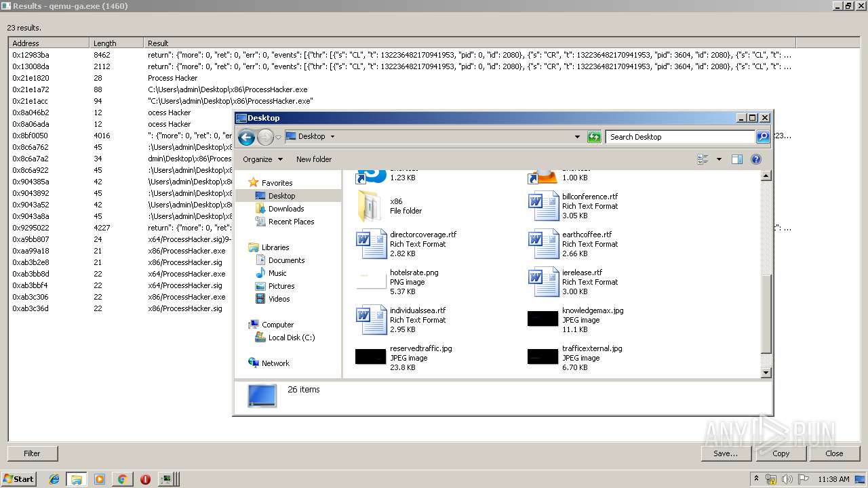Click the change view icon
This screenshot has width=868, height=488.
coord(703,159)
